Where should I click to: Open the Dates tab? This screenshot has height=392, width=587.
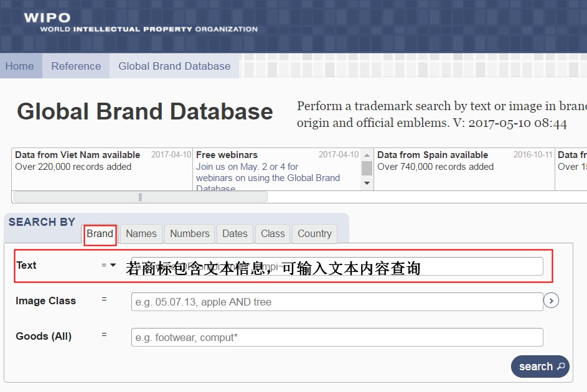pyautogui.click(x=235, y=234)
